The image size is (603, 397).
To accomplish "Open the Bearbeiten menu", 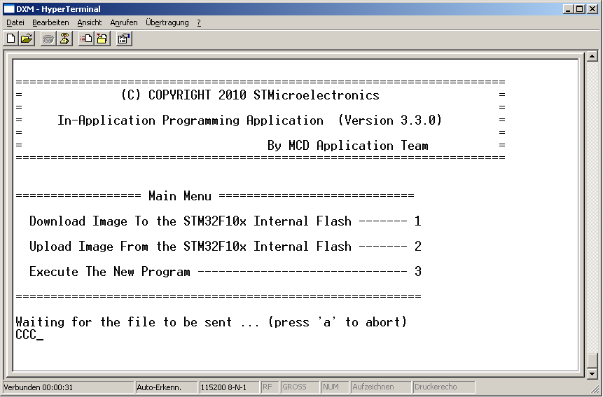I will point(51,22).
